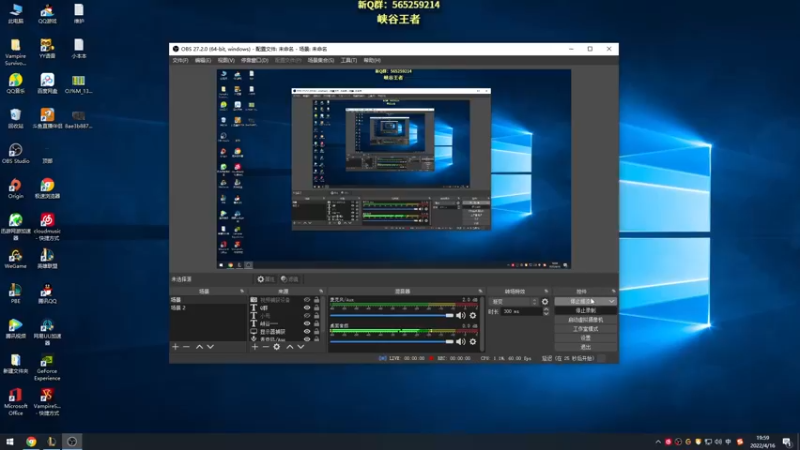Open OBS Studio desktop shortcut
The height and width of the screenshot is (450, 800).
(15, 153)
